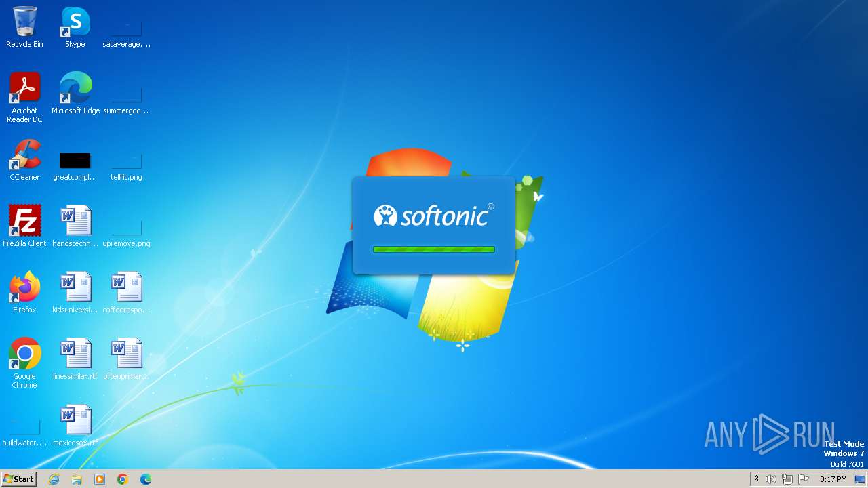Open FileZilla Client shortcut
The height and width of the screenshot is (488, 868).
(24, 226)
